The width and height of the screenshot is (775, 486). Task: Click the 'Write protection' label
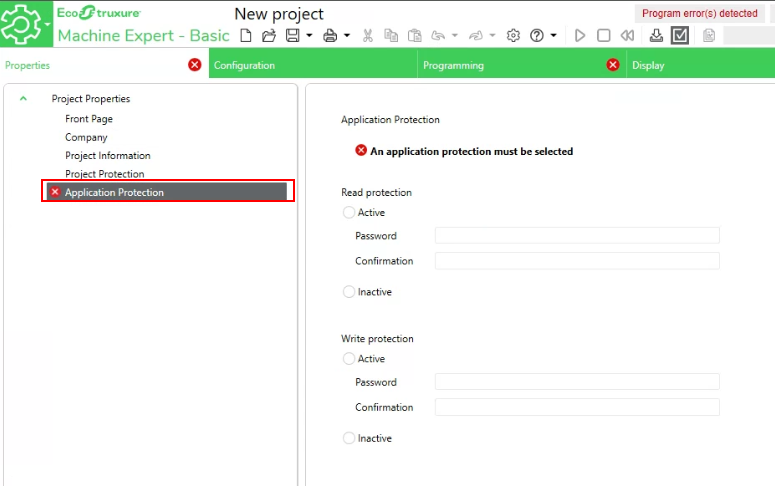pos(377,339)
